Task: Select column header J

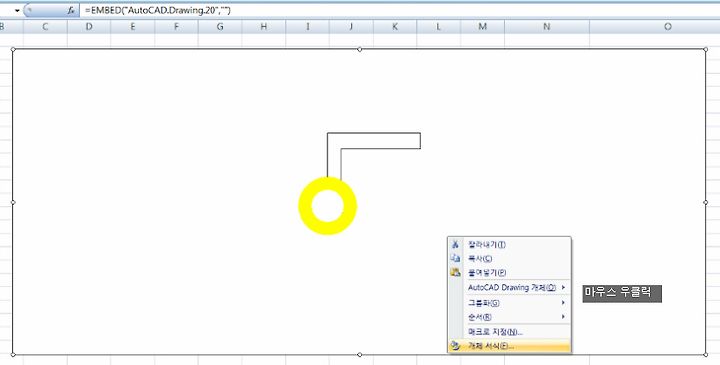Action: click(x=351, y=27)
